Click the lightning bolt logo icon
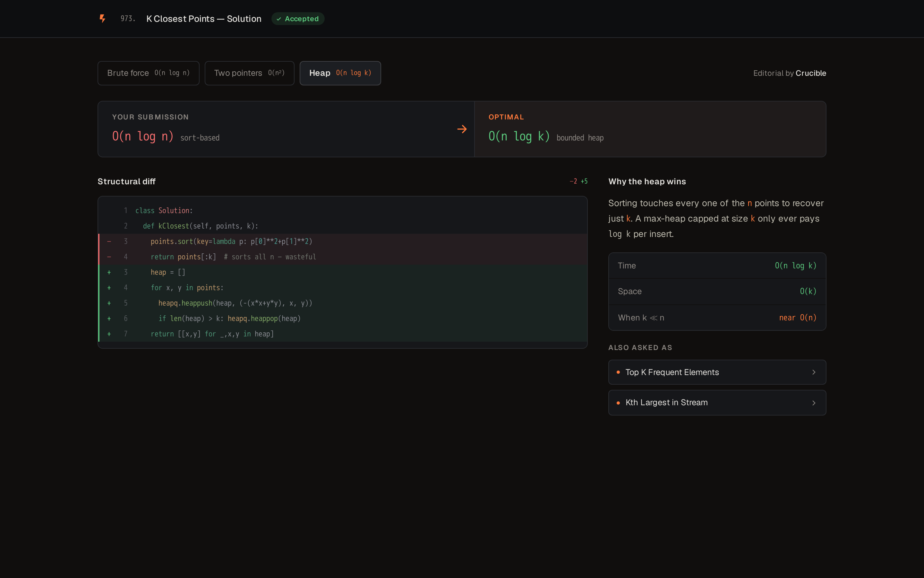 click(102, 19)
